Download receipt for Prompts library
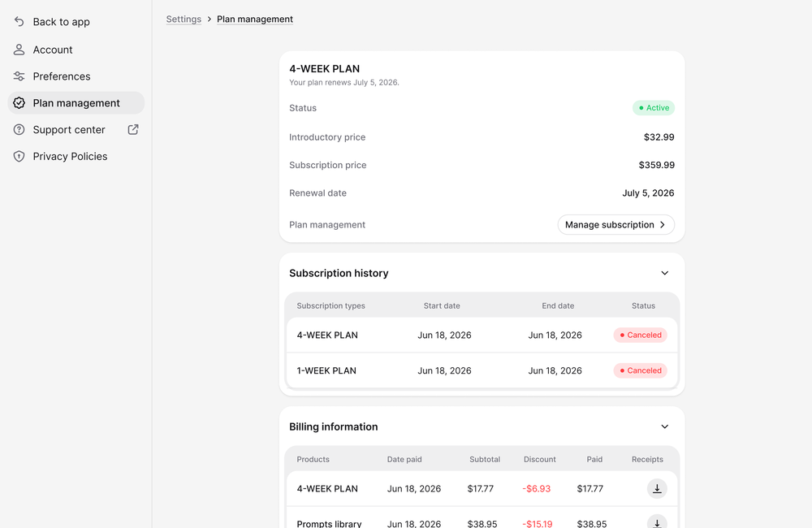This screenshot has height=528, width=812. point(657,522)
